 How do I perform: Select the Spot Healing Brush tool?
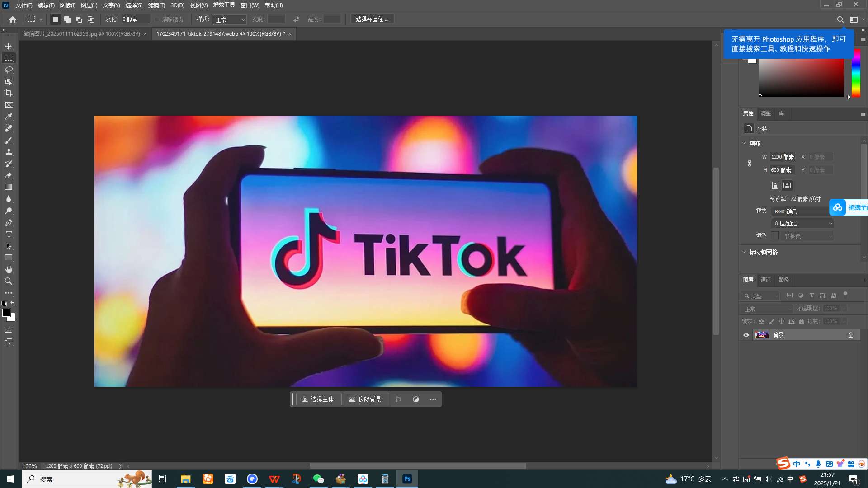point(9,128)
